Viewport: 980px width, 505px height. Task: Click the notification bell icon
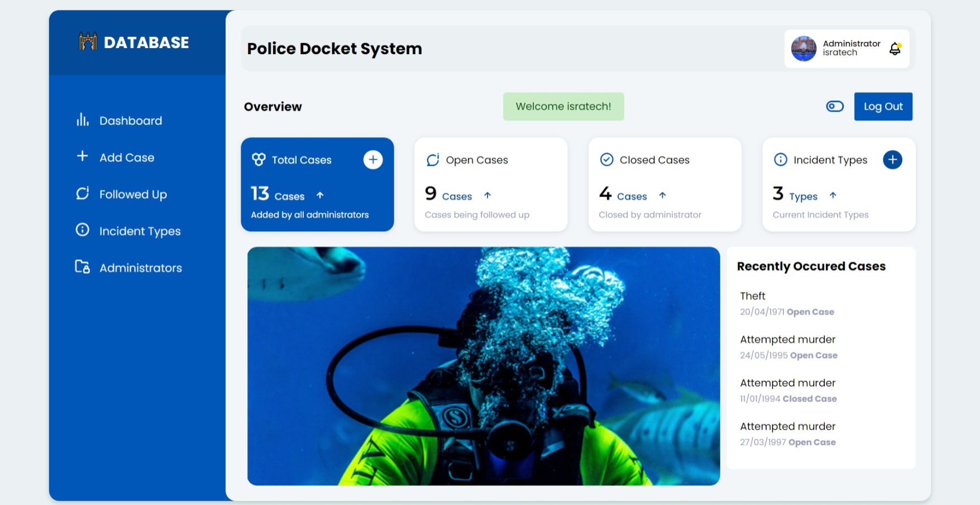[x=895, y=49]
